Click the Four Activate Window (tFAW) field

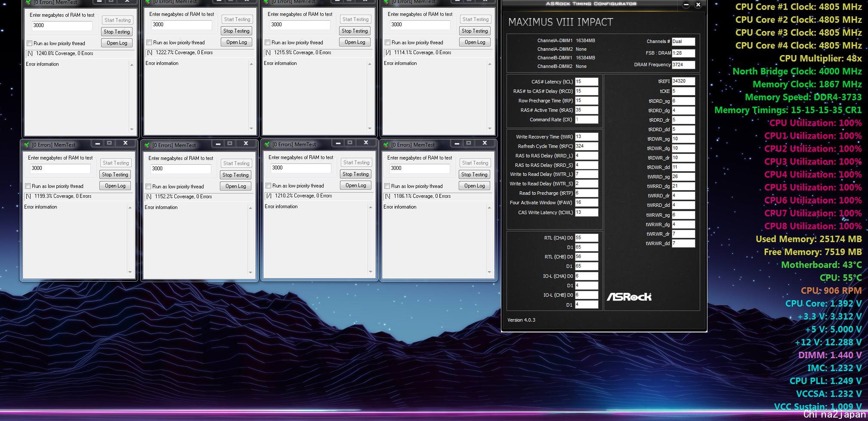[587, 203]
